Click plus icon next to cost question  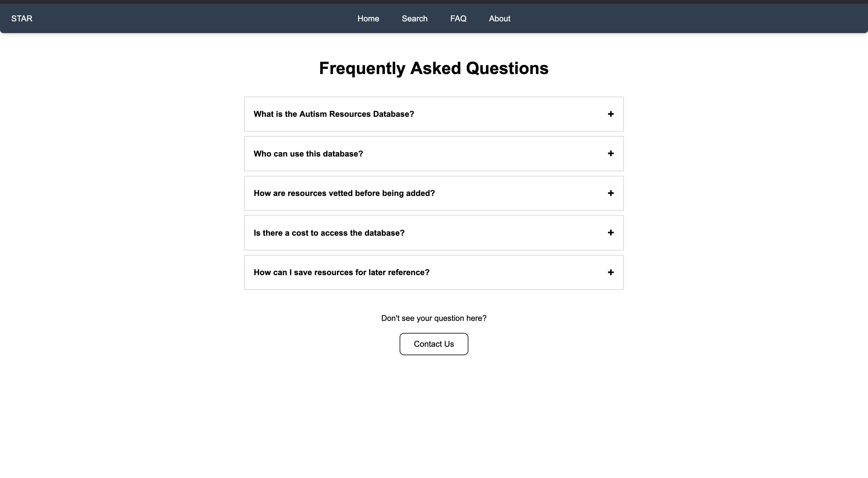pos(610,233)
